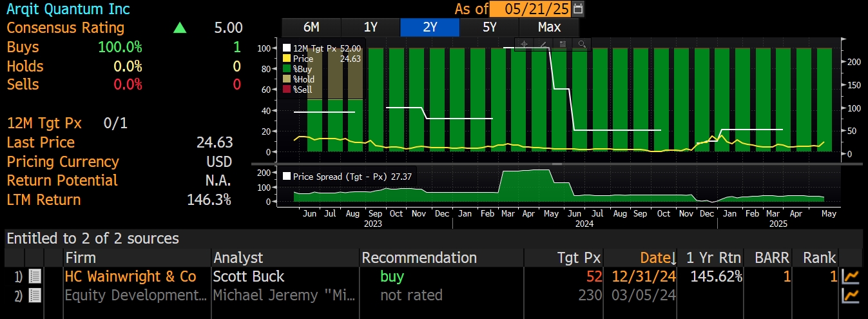This screenshot has width=868, height=319.
Task: Activate the chart magnifier zoom tool
Action: tap(581, 44)
